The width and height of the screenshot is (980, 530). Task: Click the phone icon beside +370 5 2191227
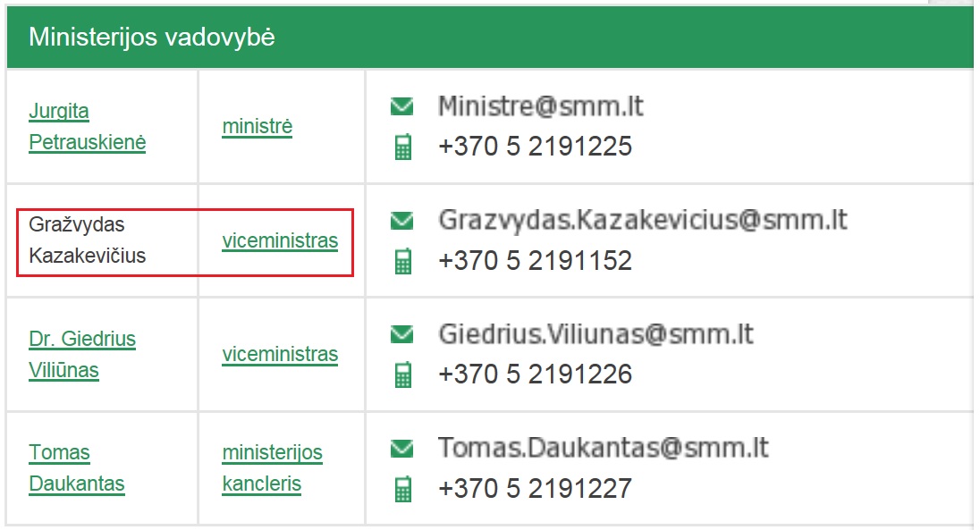tap(403, 489)
